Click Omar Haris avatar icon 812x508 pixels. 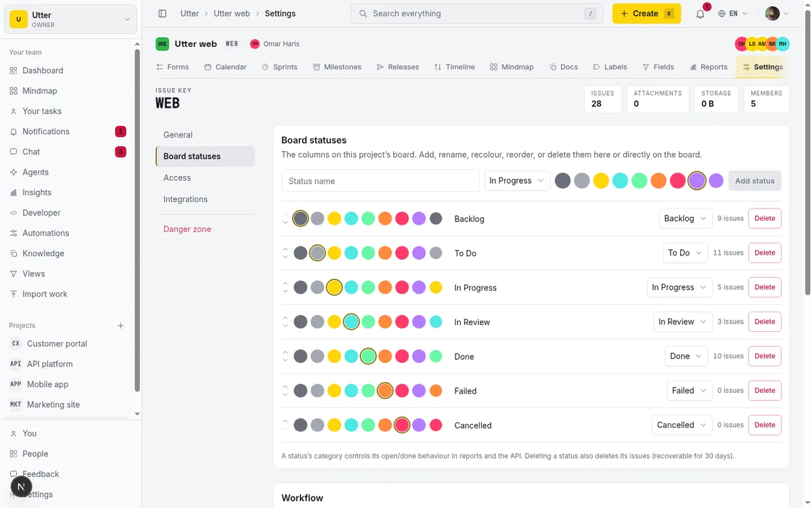coord(254,44)
